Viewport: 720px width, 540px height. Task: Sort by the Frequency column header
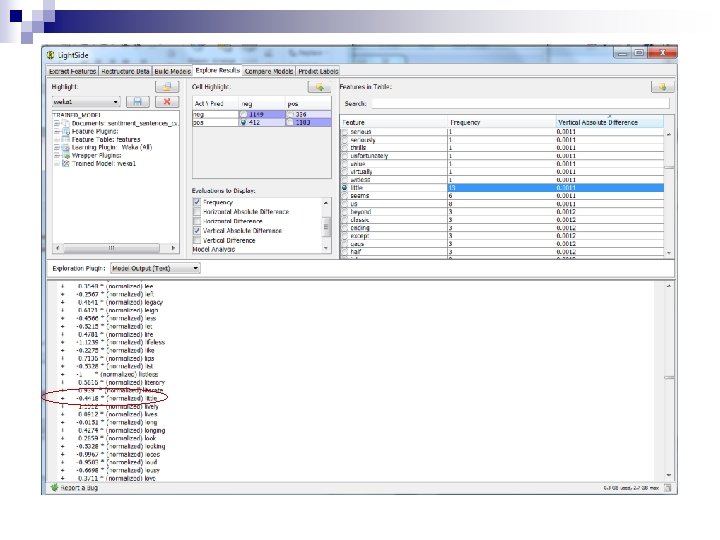[501, 122]
